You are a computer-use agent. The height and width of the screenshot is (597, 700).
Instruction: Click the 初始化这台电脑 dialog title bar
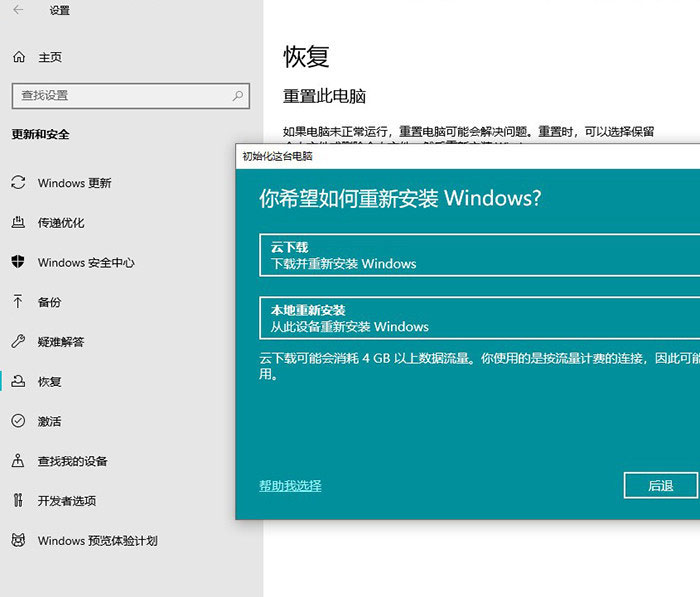click(467, 156)
